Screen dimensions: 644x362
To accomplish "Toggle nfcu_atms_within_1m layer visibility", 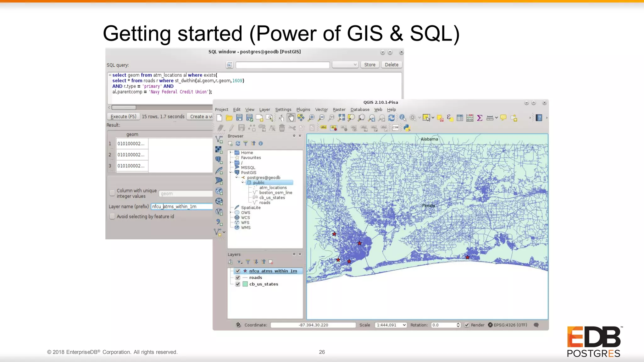I will click(x=238, y=271).
